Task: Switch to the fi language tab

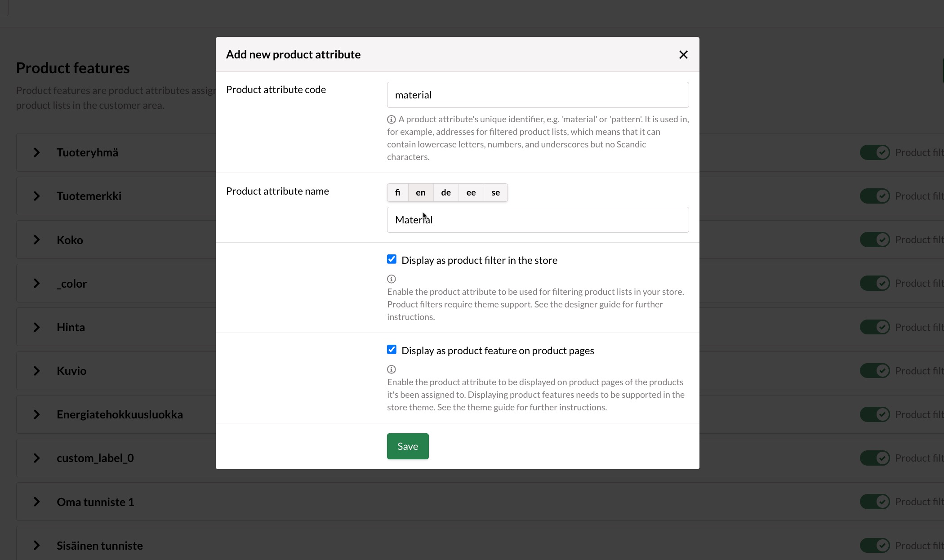Action: coord(397,192)
